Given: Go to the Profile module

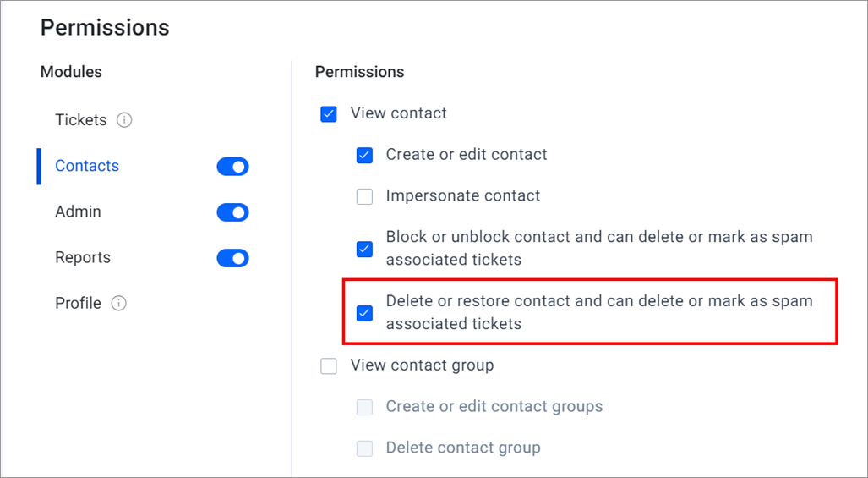Looking at the screenshot, I should point(78,304).
